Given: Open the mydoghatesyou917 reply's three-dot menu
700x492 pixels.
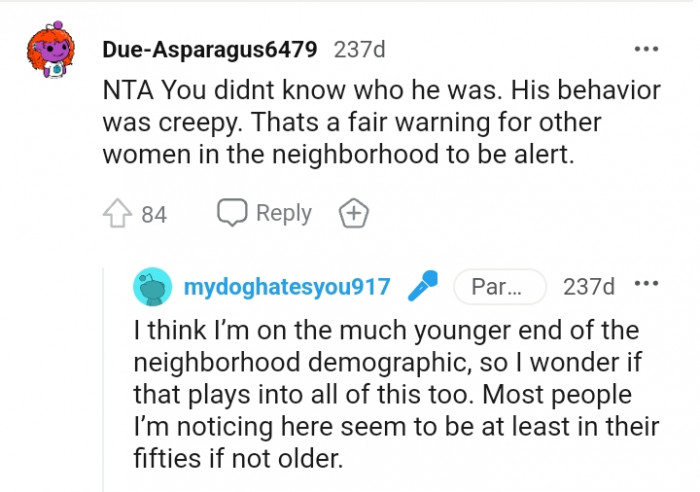Looking at the screenshot, I should point(646,285).
